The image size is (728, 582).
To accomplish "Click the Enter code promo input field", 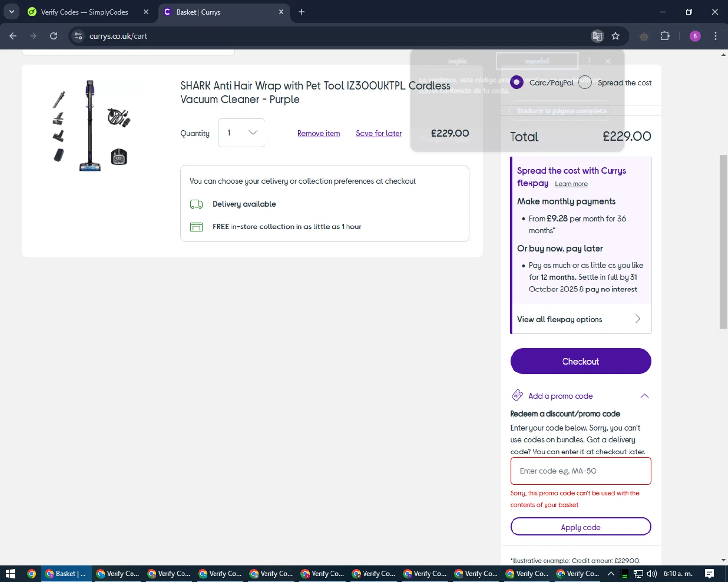I will pyautogui.click(x=580, y=471).
